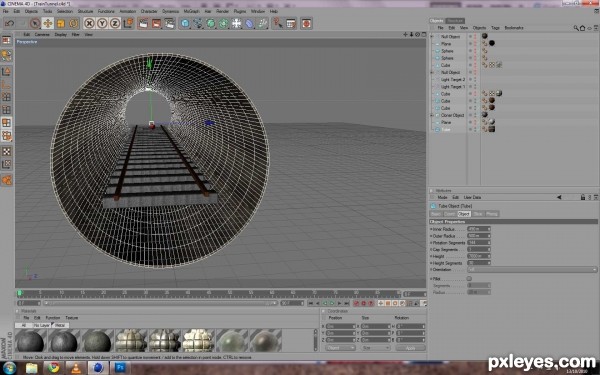Toggle the autokeying red record button
This screenshot has height=375, width=600.
[x=363, y=303]
